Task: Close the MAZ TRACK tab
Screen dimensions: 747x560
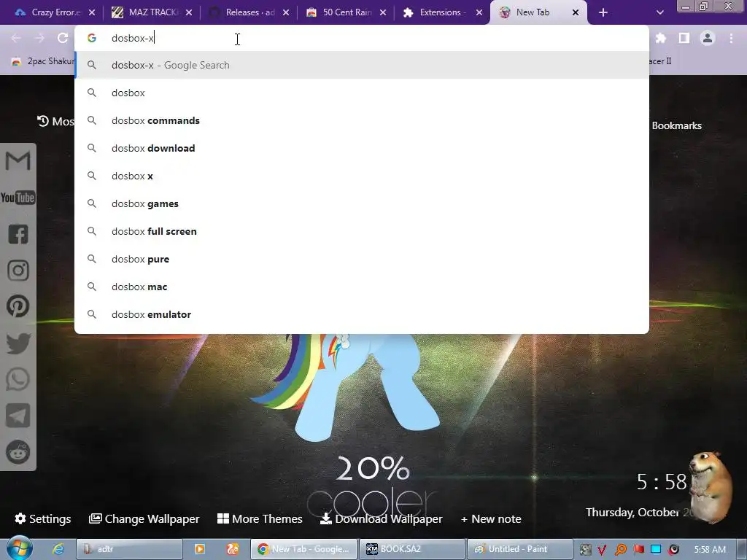Action: click(189, 12)
